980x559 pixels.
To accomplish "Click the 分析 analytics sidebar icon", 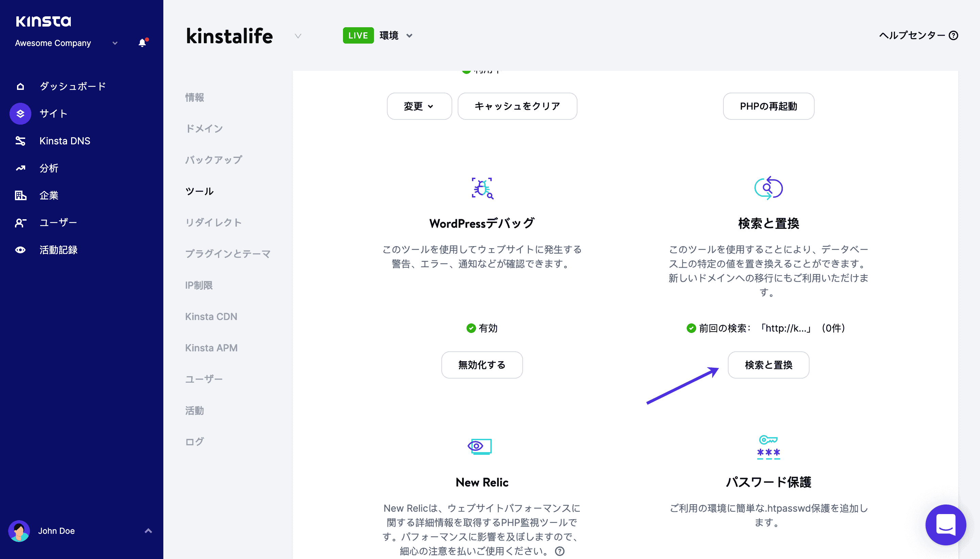I will click(x=20, y=168).
